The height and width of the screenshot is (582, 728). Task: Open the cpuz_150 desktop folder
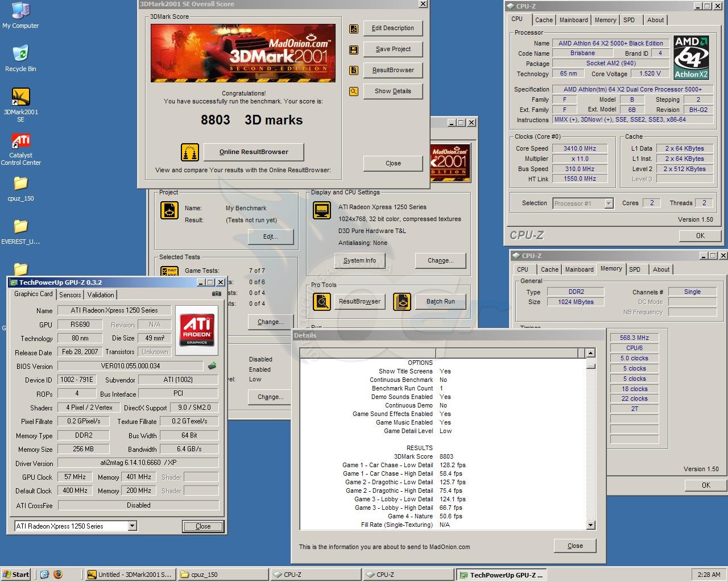tap(20, 189)
